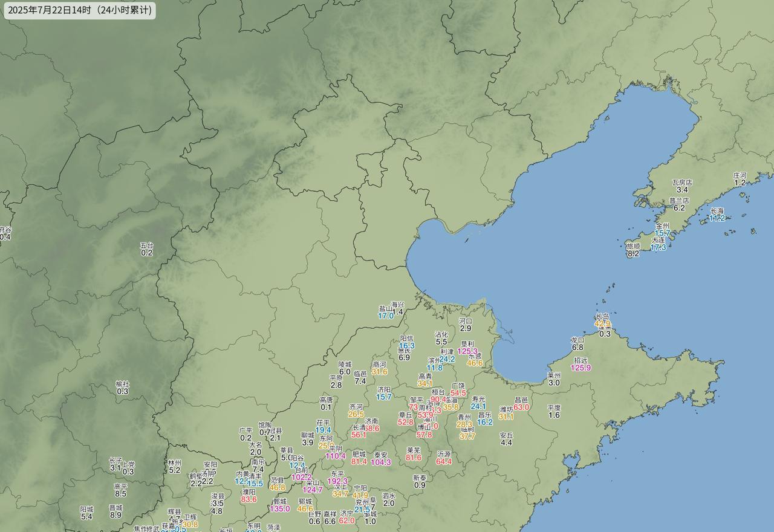
Task: Select the 125.3 value for 垦利
Action: tap(467, 351)
